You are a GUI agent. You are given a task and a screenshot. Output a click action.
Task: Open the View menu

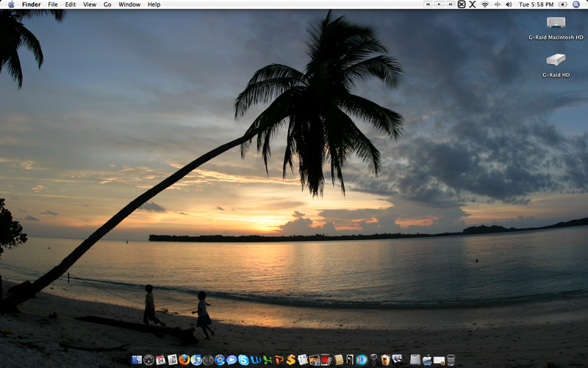pyautogui.click(x=90, y=4)
